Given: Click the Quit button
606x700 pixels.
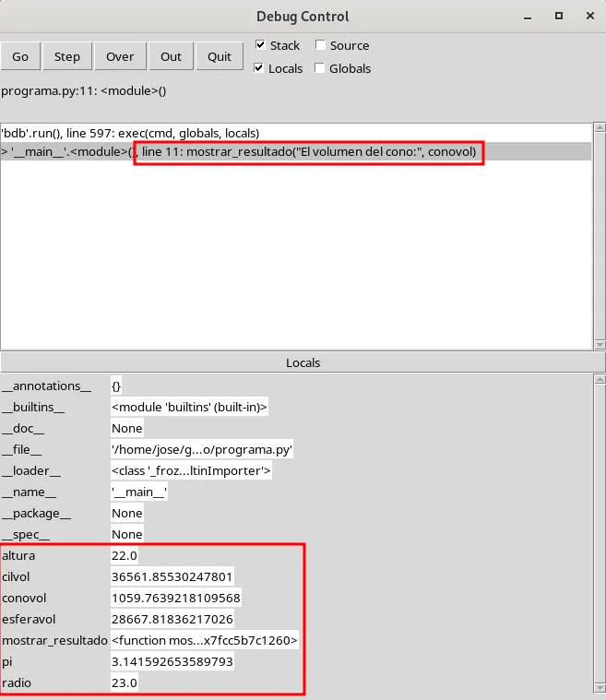Looking at the screenshot, I should pyautogui.click(x=220, y=56).
